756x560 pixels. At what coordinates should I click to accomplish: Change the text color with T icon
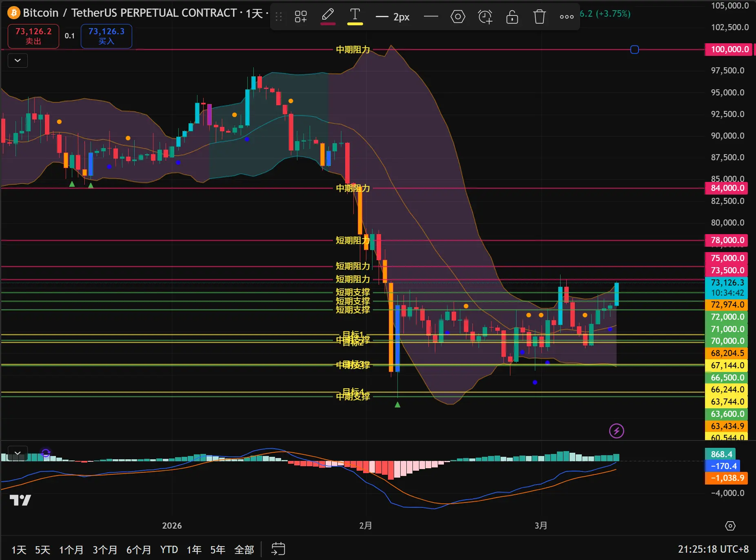[355, 17]
